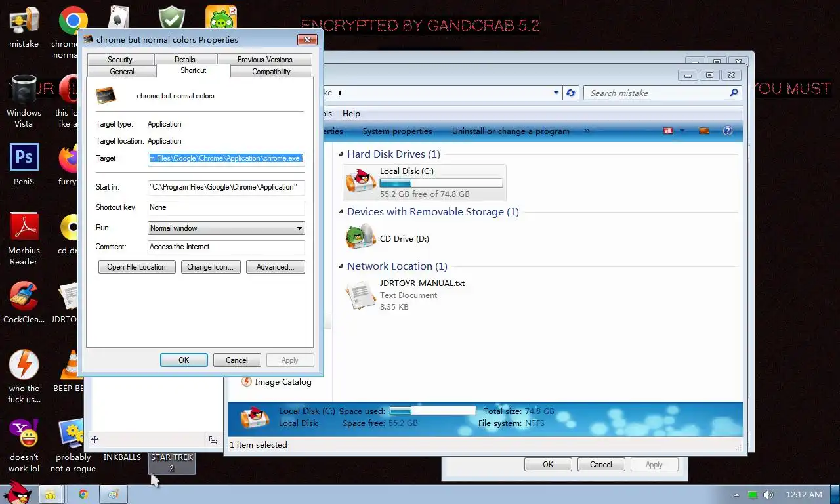Expand the toolbar overflow chevron in Explorer
840x504 pixels.
587,131
